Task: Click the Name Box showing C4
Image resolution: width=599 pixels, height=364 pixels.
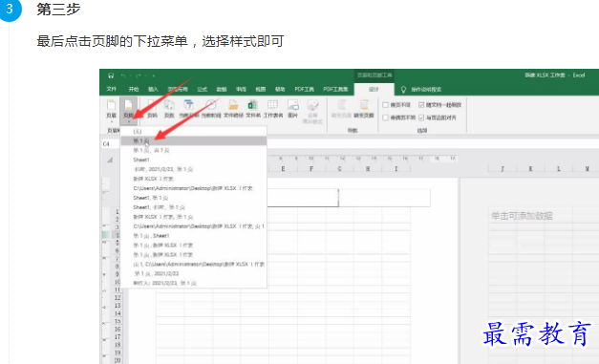Action: (111, 144)
